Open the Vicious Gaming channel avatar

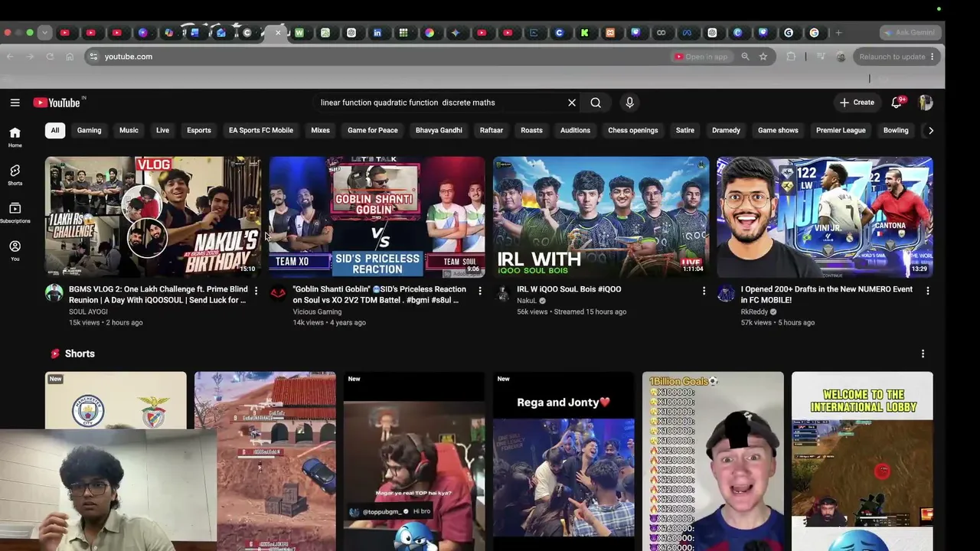click(278, 293)
